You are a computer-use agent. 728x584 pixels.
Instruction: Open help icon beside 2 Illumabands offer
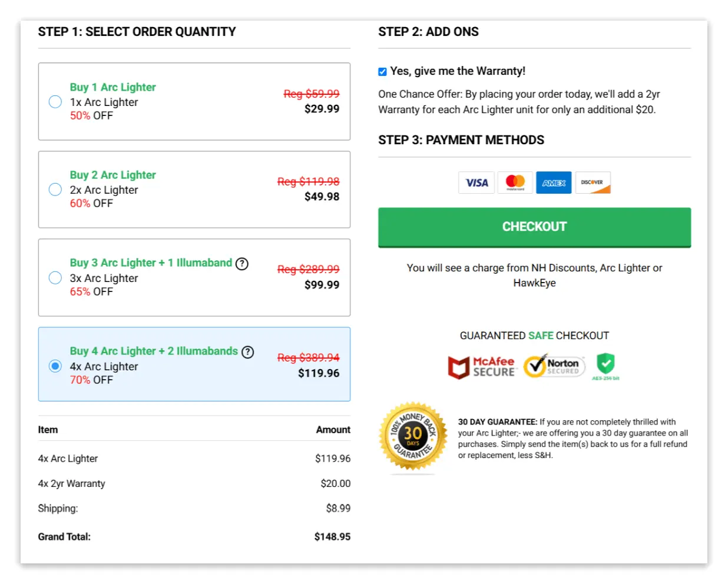pyautogui.click(x=248, y=352)
